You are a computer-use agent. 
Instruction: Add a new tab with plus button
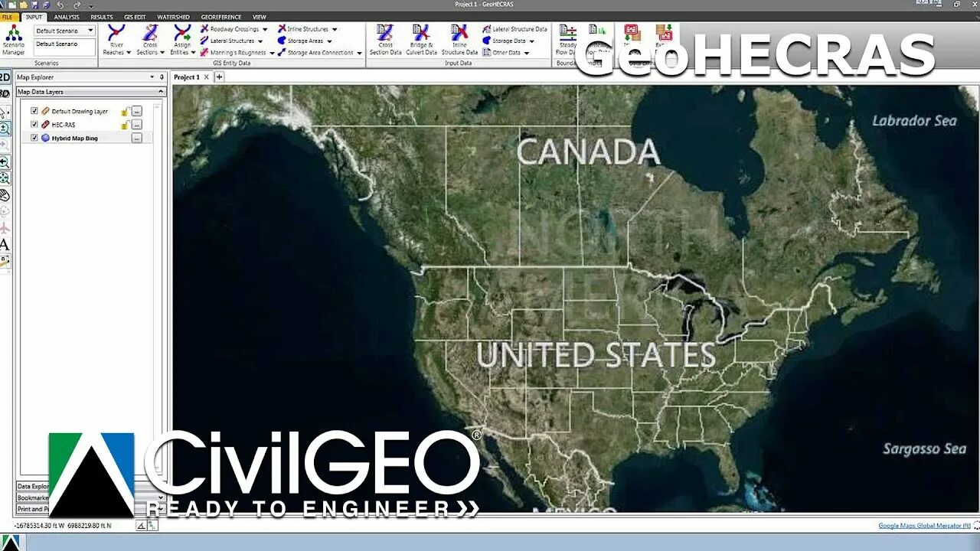click(x=219, y=77)
